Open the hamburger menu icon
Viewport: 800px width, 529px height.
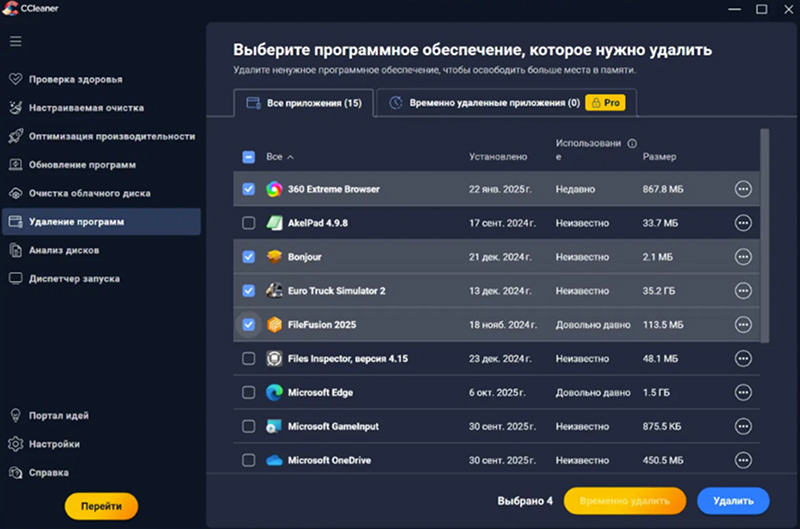(x=15, y=41)
